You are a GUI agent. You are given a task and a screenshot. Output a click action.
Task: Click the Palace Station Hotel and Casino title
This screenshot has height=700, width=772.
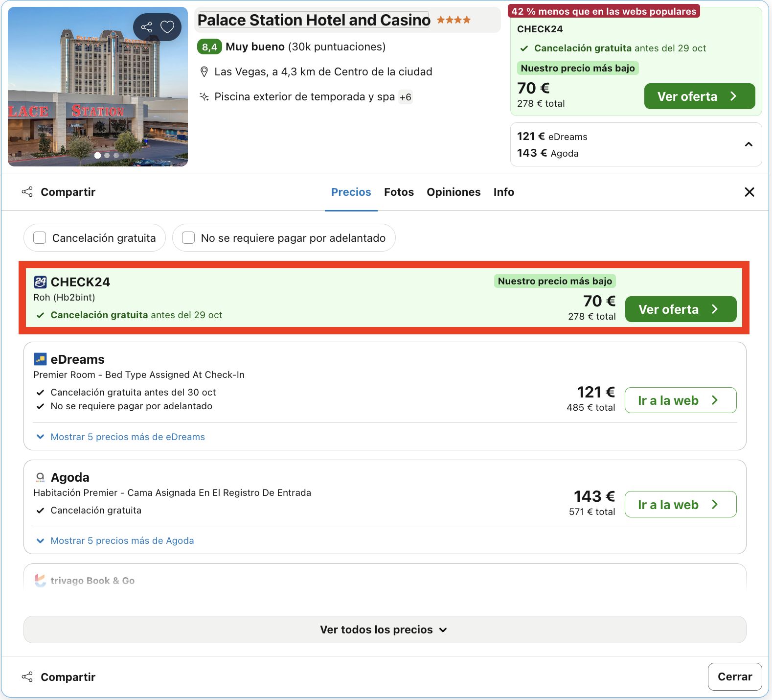(314, 20)
